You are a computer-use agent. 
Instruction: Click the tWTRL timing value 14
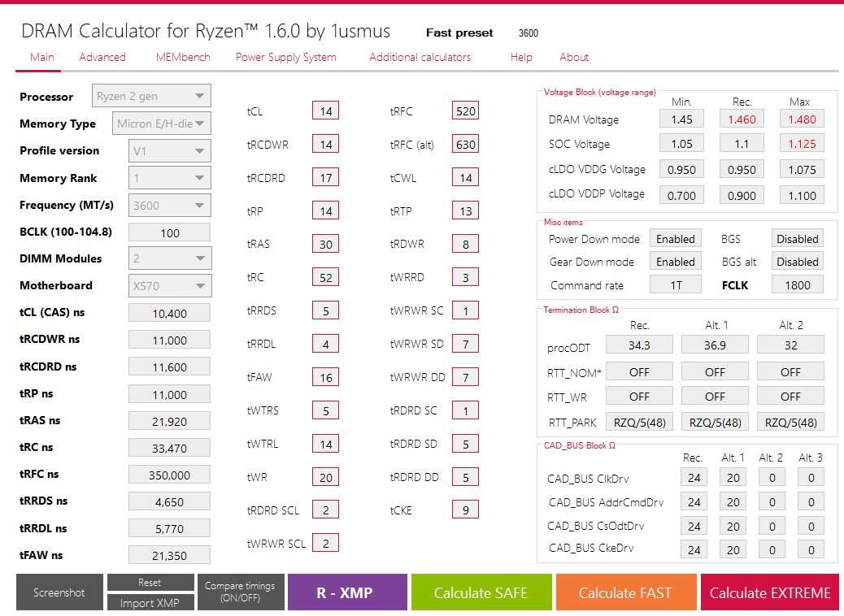click(326, 444)
